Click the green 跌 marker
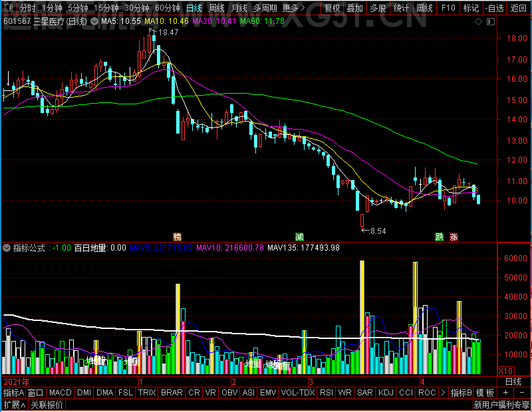The image size is (532, 412). pyautogui.click(x=440, y=237)
